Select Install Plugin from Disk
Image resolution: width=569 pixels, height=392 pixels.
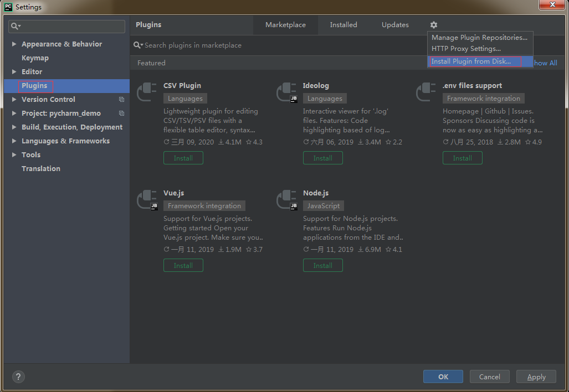pyautogui.click(x=480, y=61)
